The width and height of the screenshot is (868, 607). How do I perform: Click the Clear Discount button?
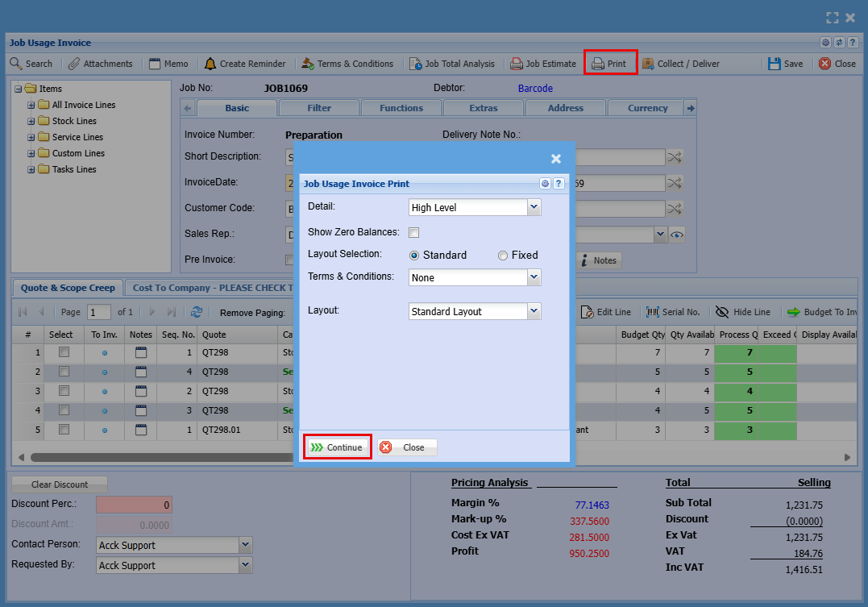60,484
